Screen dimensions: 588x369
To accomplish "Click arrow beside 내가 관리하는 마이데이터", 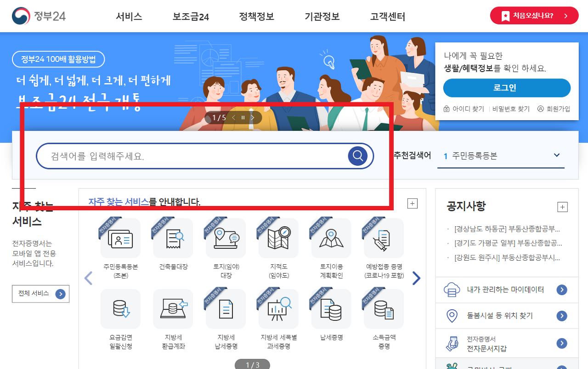I will [x=562, y=290].
